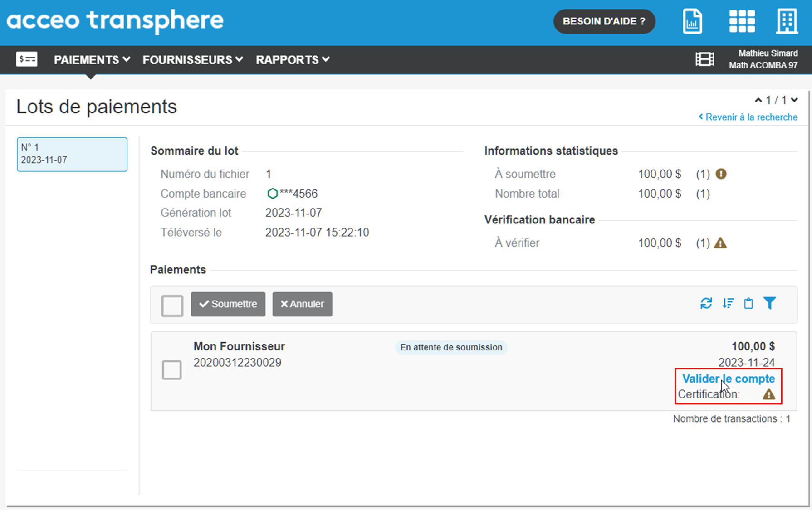Click the sort payments icon
This screenshot has height=510, width=812.
point(728,303)
